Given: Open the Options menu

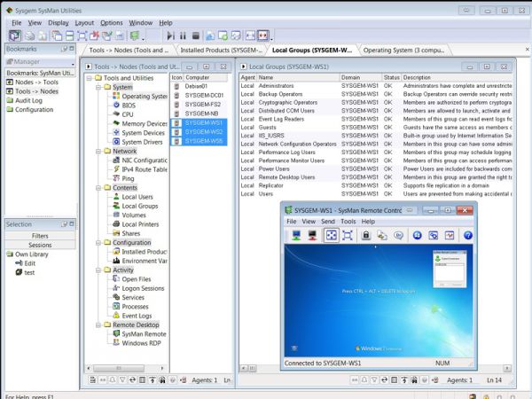Looking at the screenshot, I should [112, 23].
